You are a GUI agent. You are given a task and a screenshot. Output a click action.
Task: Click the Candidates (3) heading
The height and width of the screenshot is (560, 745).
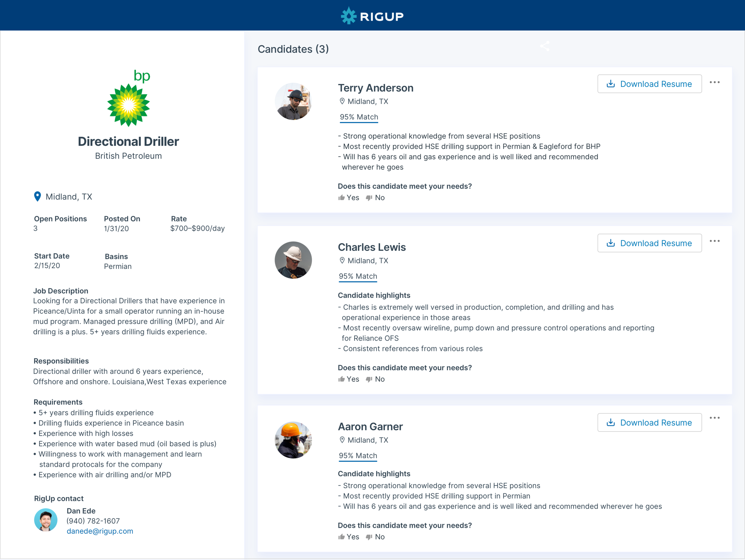point(293,49)
